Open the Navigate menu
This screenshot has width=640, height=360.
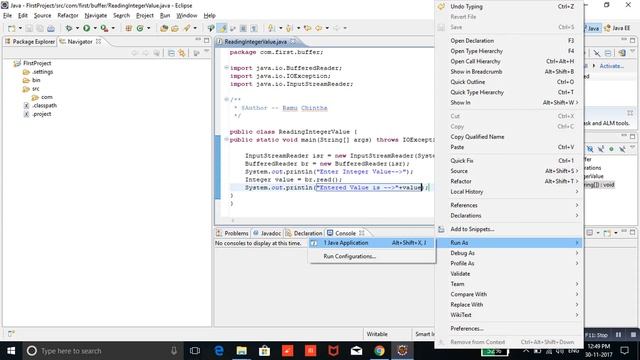96,16
